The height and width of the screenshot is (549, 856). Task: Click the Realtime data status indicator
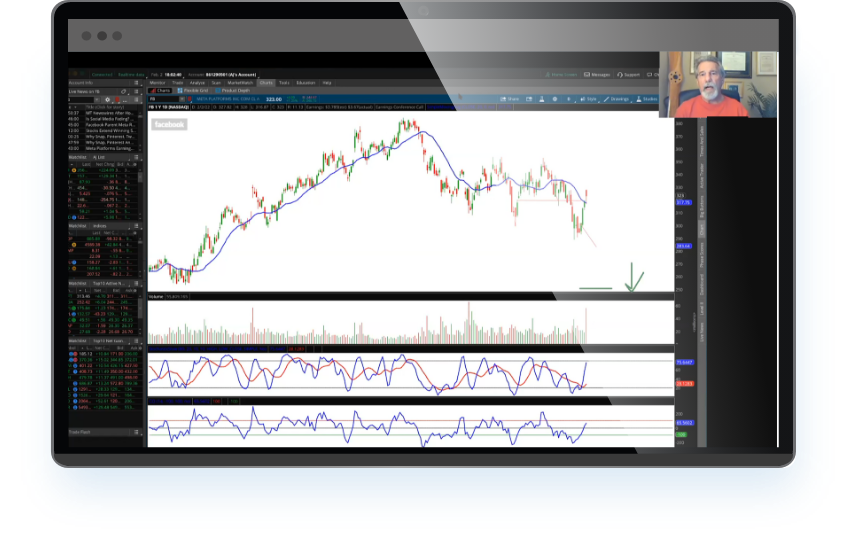pyautogui.click(x=132, y=75)
